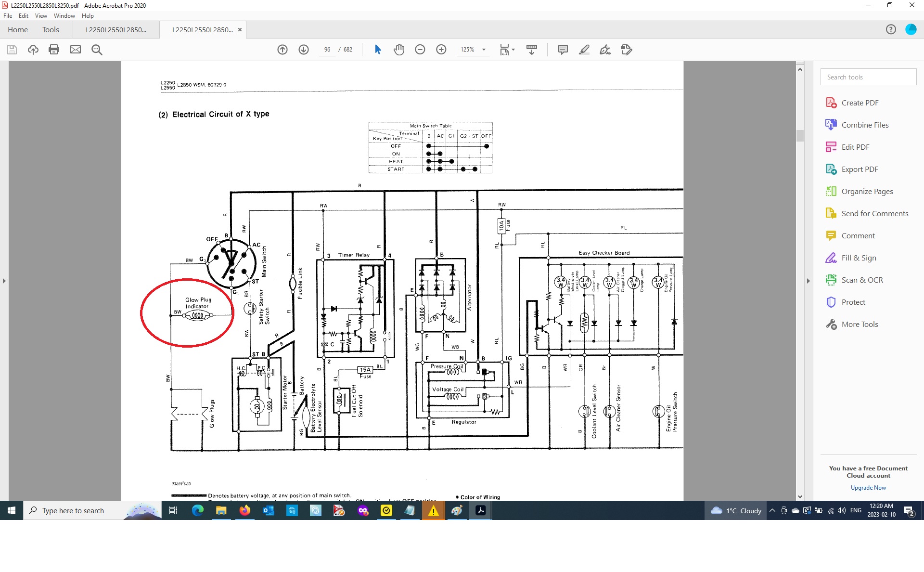This screenshot has height=572, width=924.
Task: Open the 125% zoom level dropdown
Action: (484, 50)
